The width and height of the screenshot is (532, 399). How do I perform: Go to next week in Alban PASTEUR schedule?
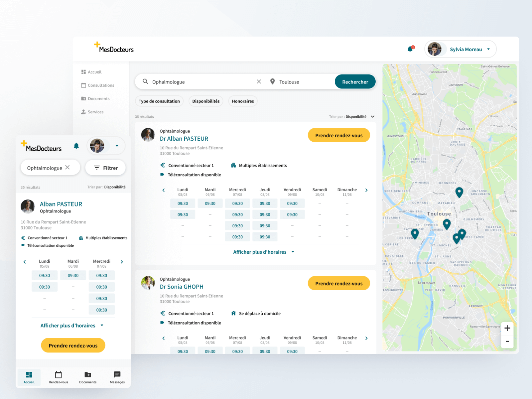(x=366, y=190)
